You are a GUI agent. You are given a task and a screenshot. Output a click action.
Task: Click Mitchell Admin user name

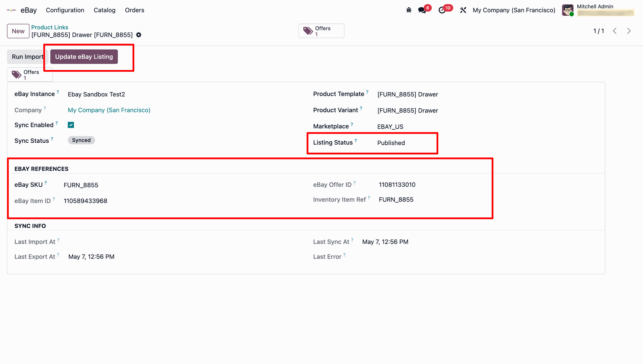tap(595, 6)
